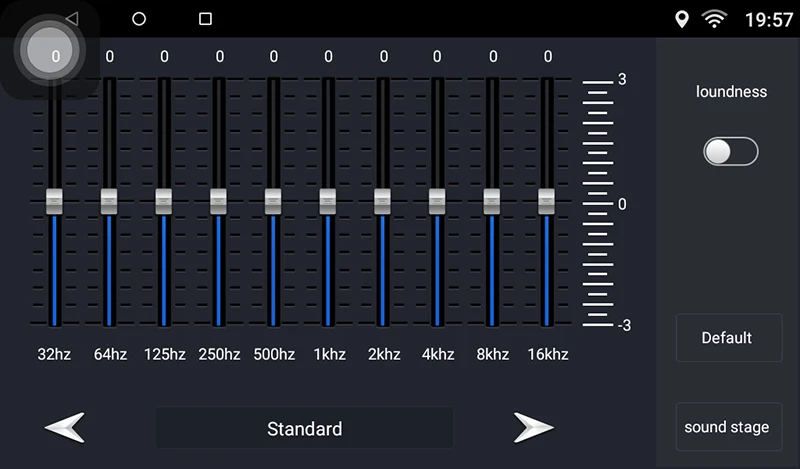800x469 pixels.
Task: Click the 32hz band label
Action: 54,354
